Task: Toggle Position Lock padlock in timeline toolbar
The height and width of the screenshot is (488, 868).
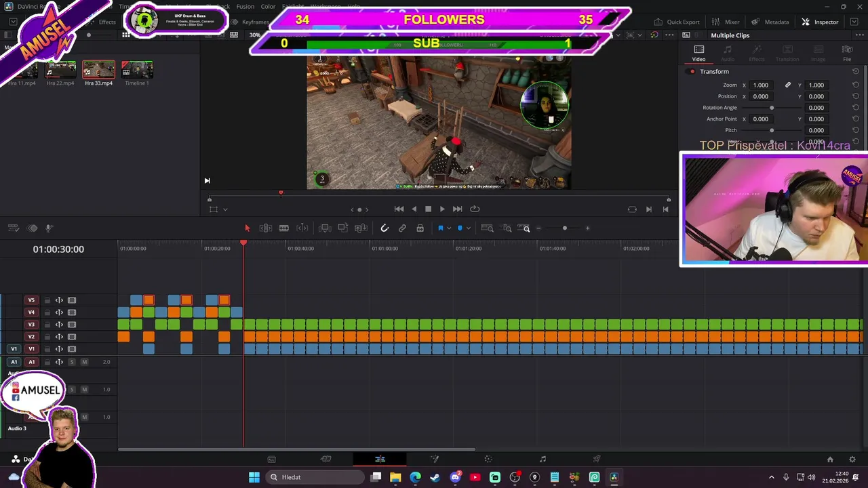Action: [420, 228]
